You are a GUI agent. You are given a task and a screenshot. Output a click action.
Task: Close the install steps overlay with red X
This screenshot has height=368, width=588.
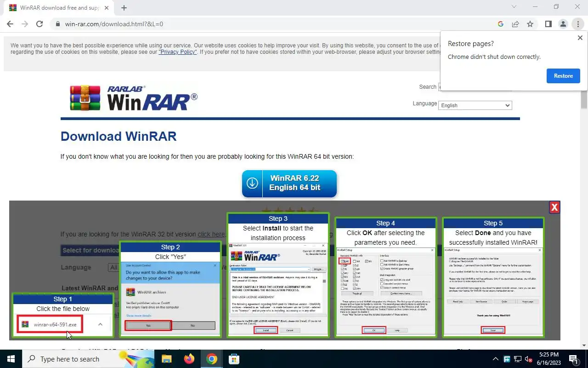(x=554, y=207)
